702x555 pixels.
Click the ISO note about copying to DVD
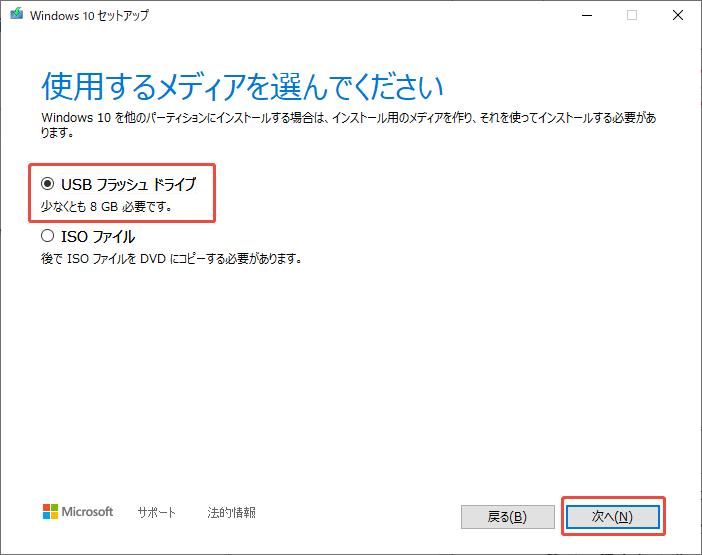(171, 259)
